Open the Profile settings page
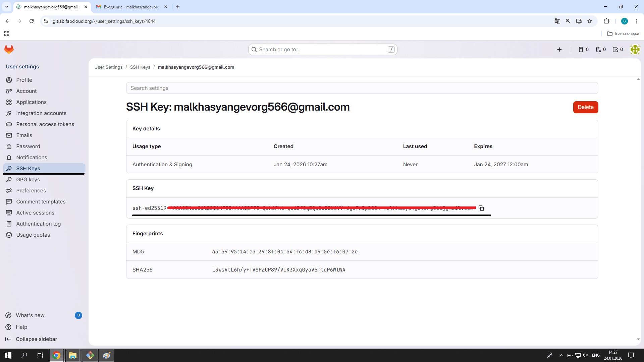Screen dimensions: 644x362 coord(24,80)
